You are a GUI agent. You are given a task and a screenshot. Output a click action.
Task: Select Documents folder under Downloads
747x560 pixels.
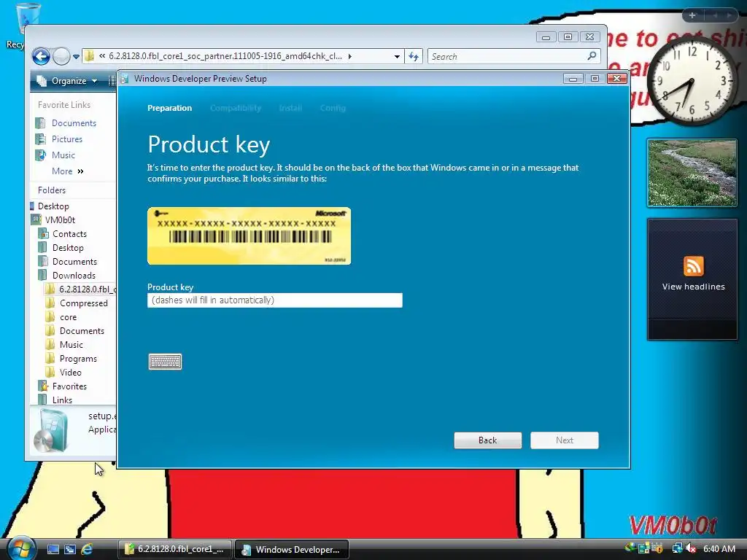pyautogui.click(x=75, y=331)
